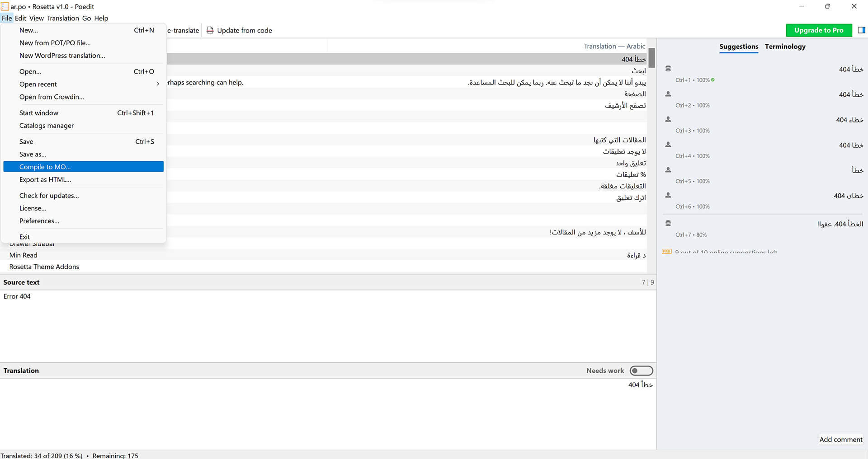Switch to the Terminology tab

(x=785, y=47)
